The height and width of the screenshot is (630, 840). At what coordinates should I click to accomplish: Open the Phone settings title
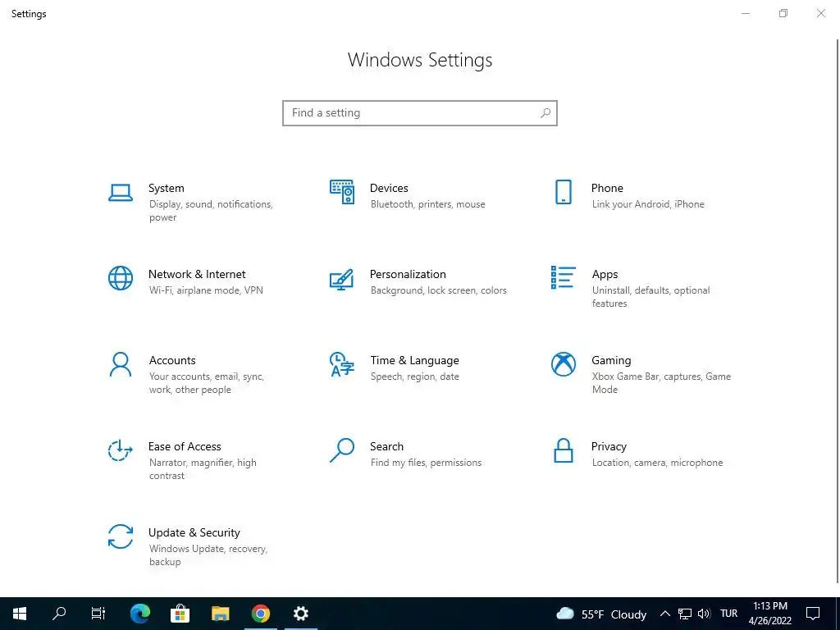(x=607, y=188)
